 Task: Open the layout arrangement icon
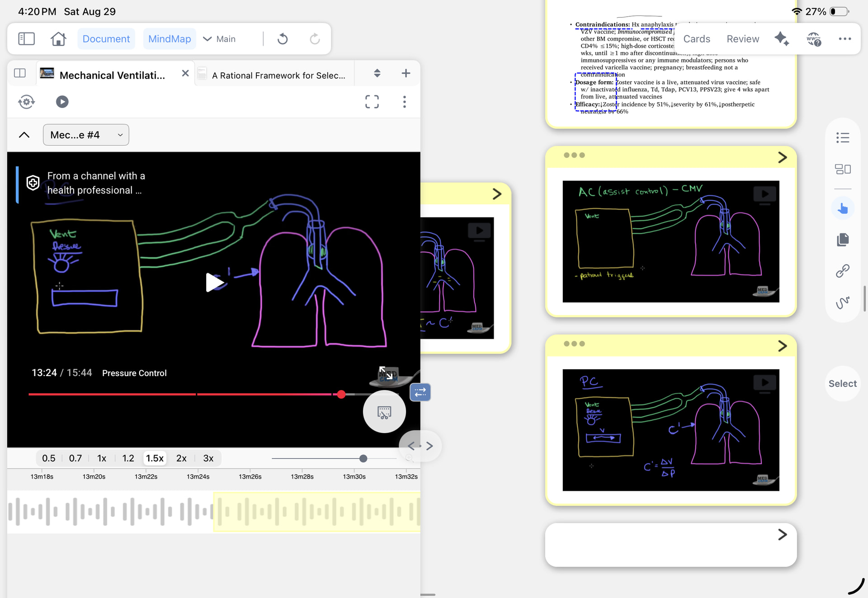843,169
